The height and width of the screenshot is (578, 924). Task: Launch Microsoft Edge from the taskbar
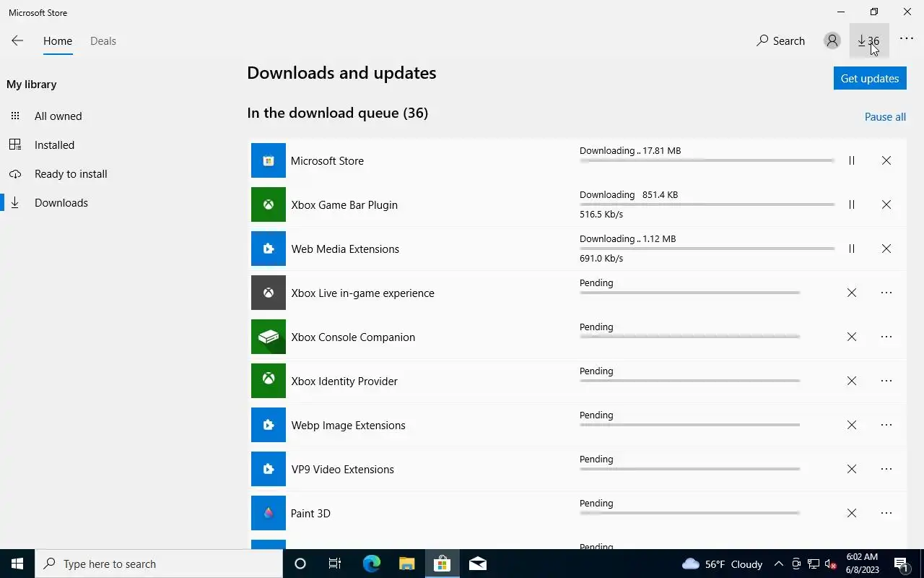click(x=371, y=564)
